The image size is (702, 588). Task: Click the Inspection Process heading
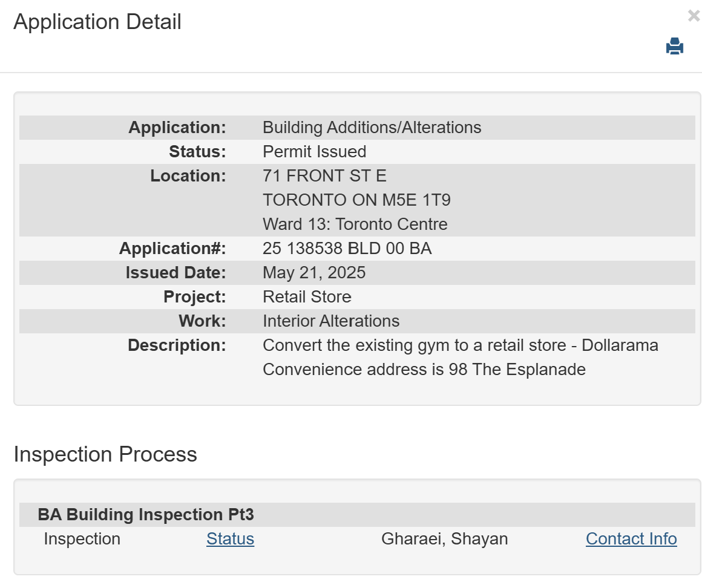(x=105, y=454)
